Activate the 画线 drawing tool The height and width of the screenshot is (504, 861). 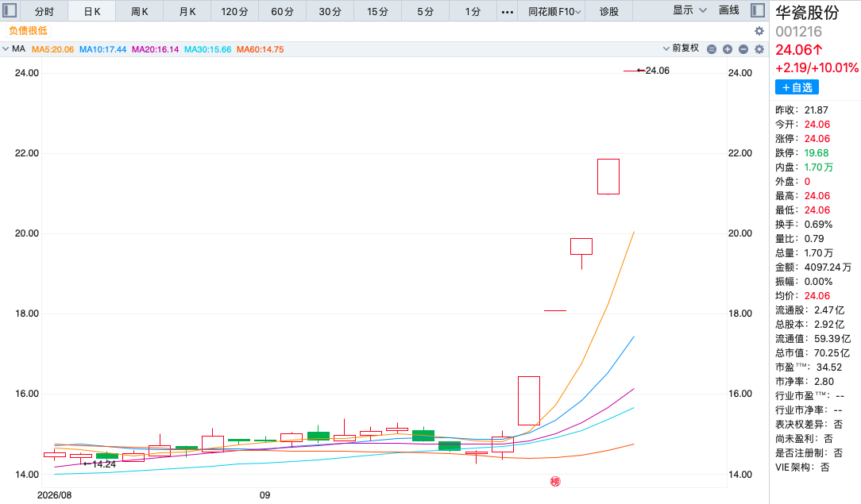click(x=728, y=10)
